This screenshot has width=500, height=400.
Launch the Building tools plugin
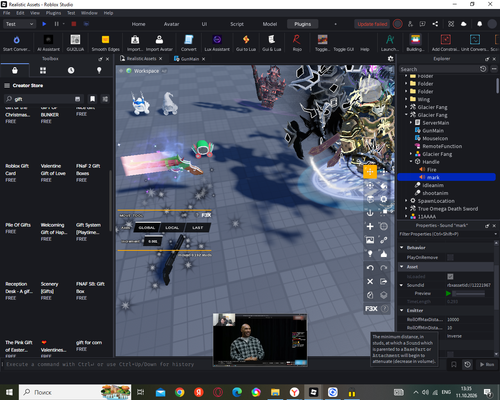(x=415, y=43)
